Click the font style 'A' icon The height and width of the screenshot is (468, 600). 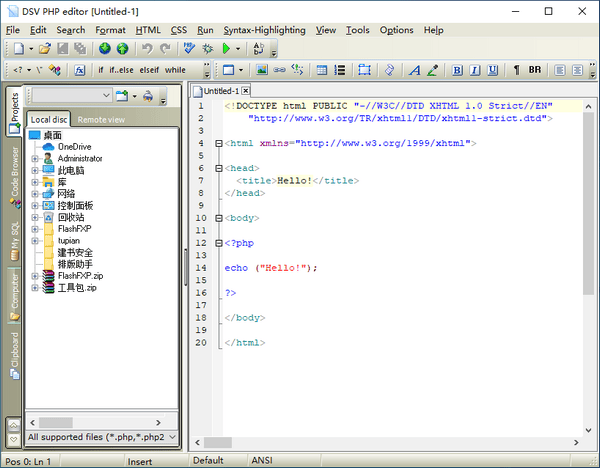[x=413, y=70]
